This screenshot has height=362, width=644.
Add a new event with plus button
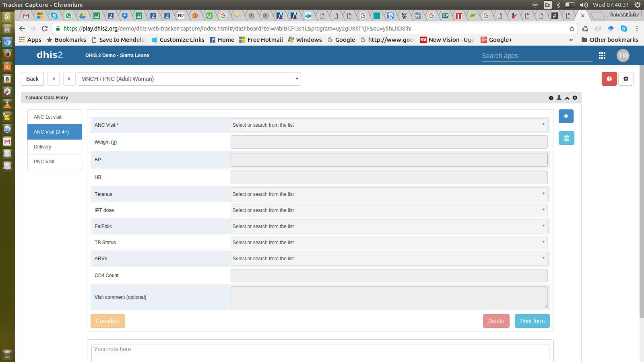(x=566, y=116)
